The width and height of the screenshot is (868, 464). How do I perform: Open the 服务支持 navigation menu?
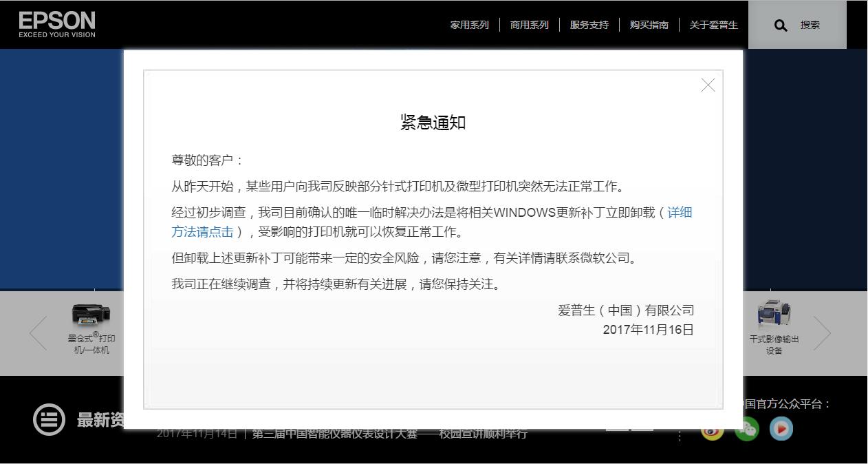(x=589, y=25)
